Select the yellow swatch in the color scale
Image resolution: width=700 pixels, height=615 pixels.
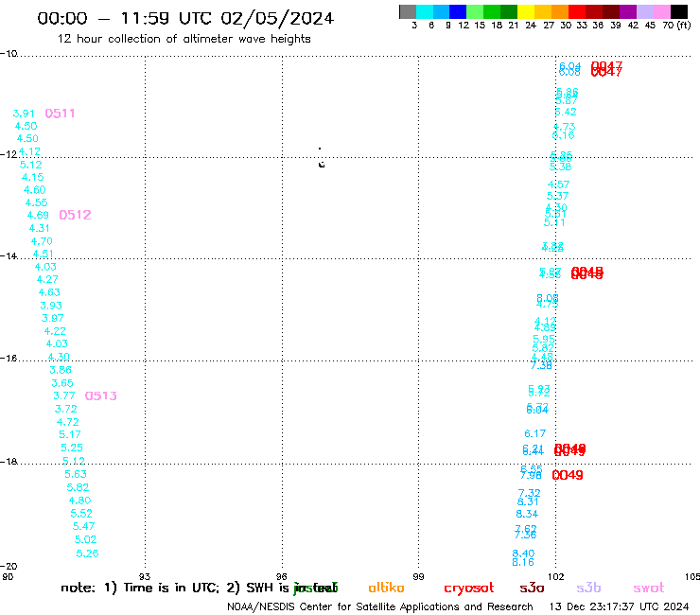(525, 11)
